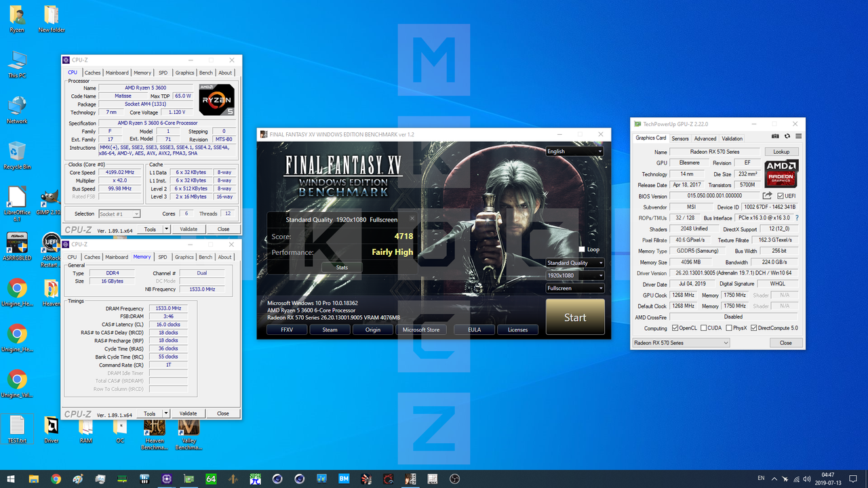Expand the Radeon RX 570 Series card selector
Image resolution: width=868 pixels, height=488 pixels.
725,342
